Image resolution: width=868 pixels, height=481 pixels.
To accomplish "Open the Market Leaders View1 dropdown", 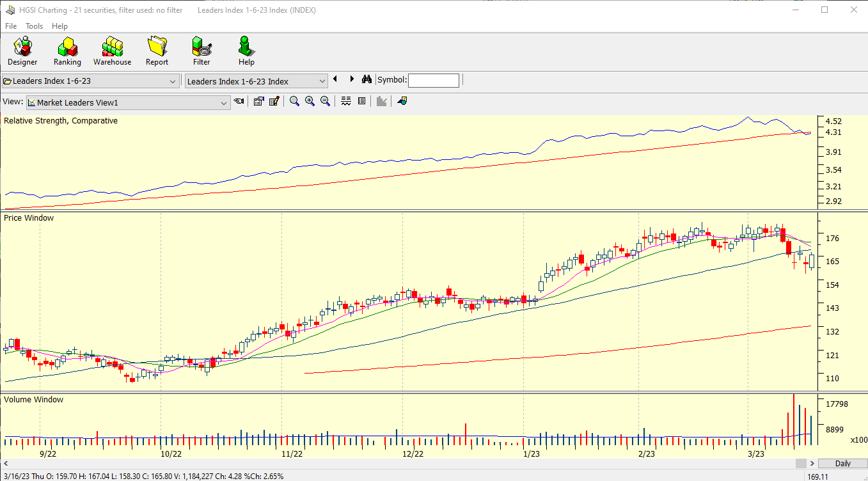I will pos(128,102).
